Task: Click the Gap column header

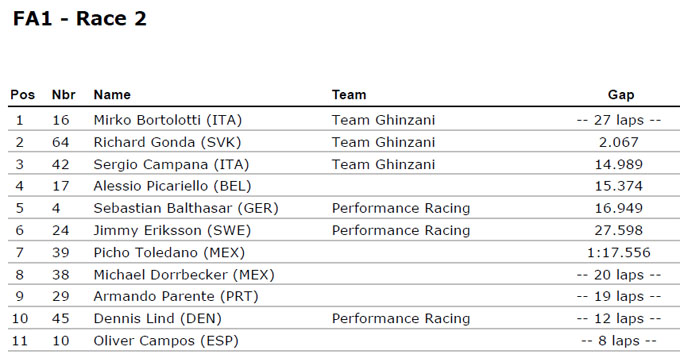Action: pyautogui.click(x=621, y=95)
